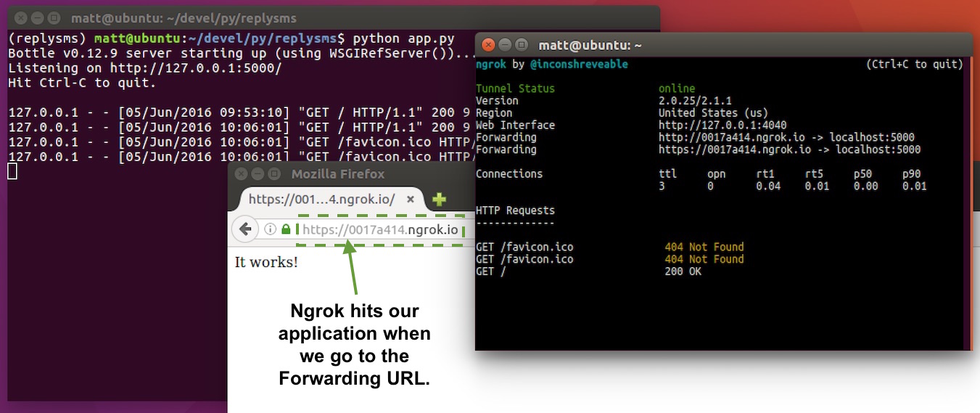The height and width of the screenshot is (413, 980).
Task: Maximize the replysms terminal window
Action: [53, 18]
